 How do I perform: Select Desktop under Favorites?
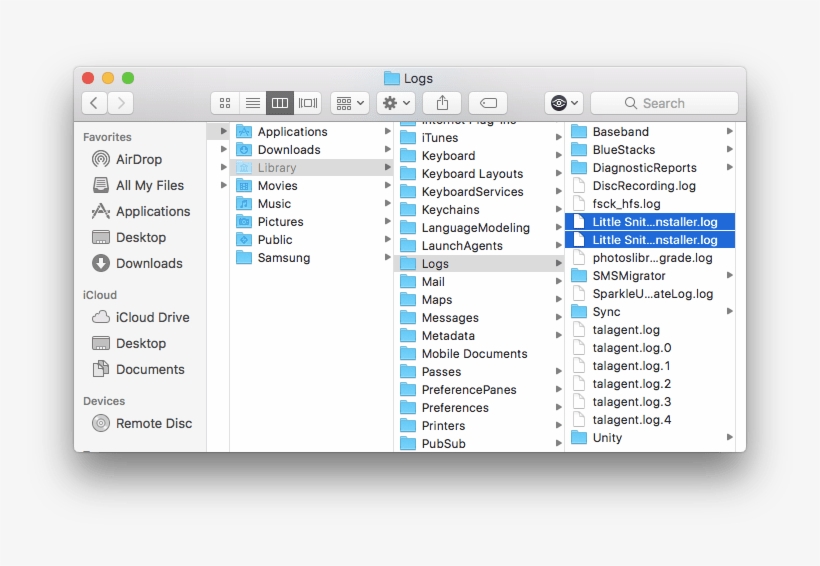(129, 237)
